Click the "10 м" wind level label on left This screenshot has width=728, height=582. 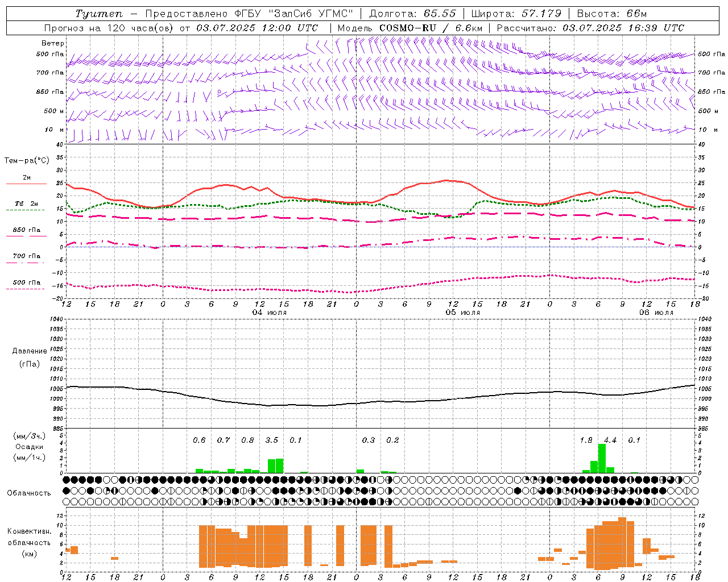pos(55,130)
